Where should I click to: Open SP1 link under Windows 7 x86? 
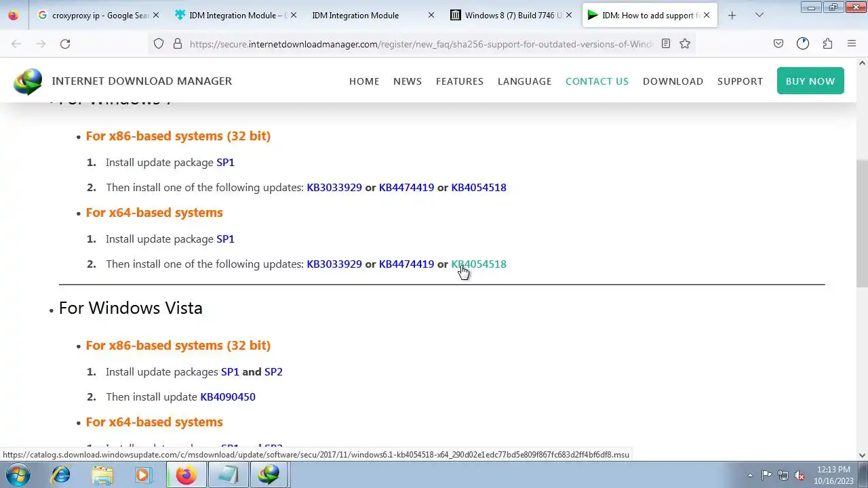click(225, 162)
